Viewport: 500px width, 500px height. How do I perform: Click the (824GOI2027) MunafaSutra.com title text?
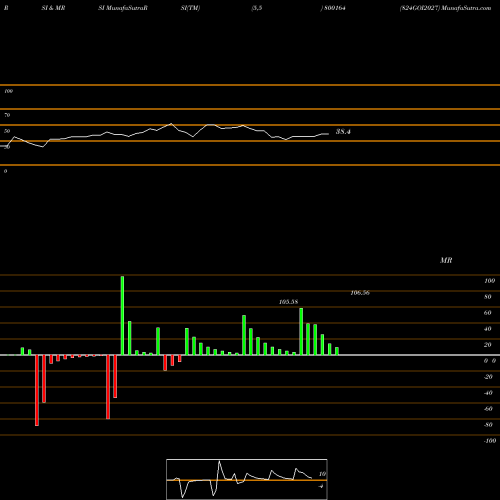tap(445, 8)
